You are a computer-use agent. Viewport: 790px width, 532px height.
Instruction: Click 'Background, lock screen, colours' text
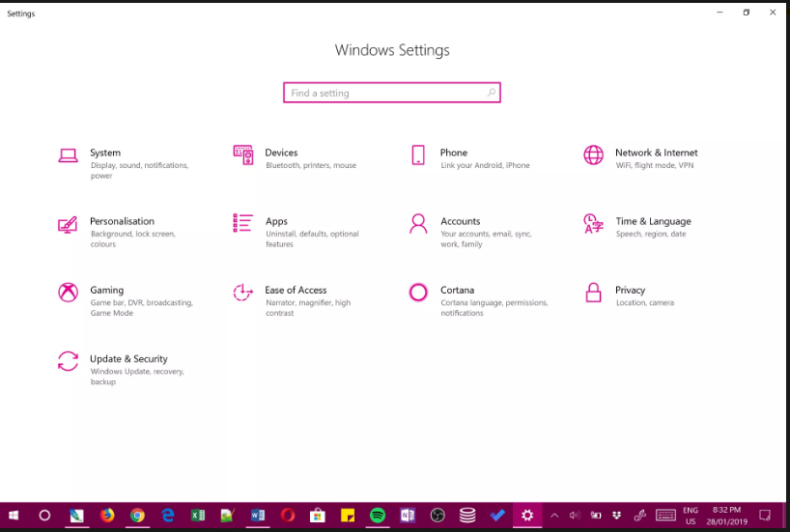pyautogui.click(x=133, y=238)
